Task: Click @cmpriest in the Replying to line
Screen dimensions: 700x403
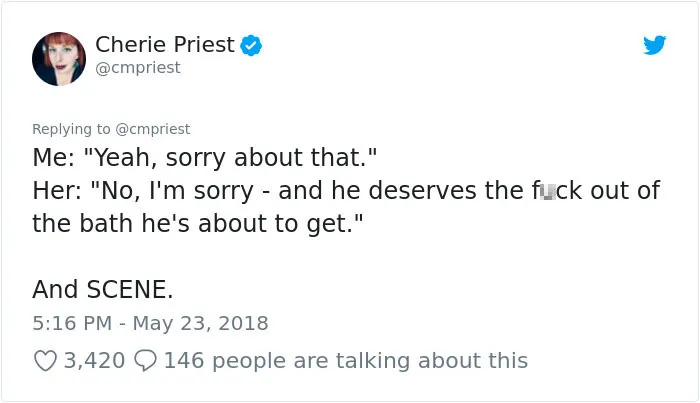Action: coord(153,129)
